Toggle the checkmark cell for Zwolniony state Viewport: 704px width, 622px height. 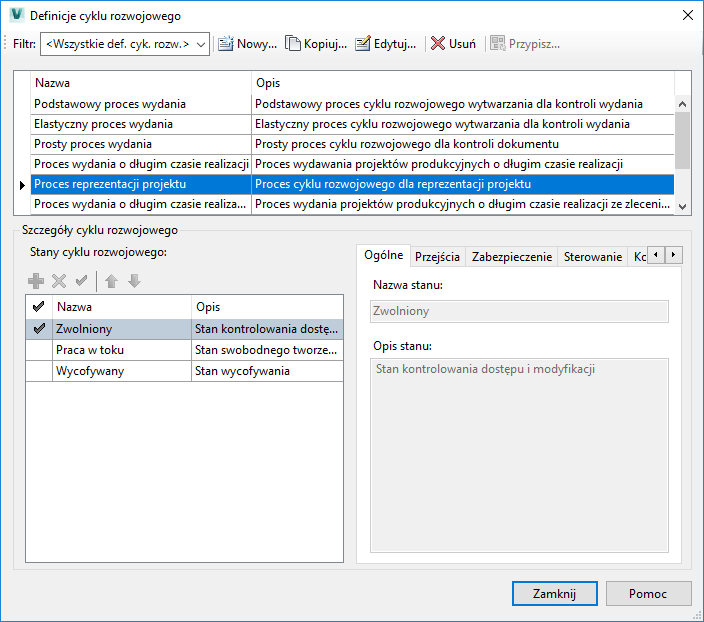pos(40,328)
